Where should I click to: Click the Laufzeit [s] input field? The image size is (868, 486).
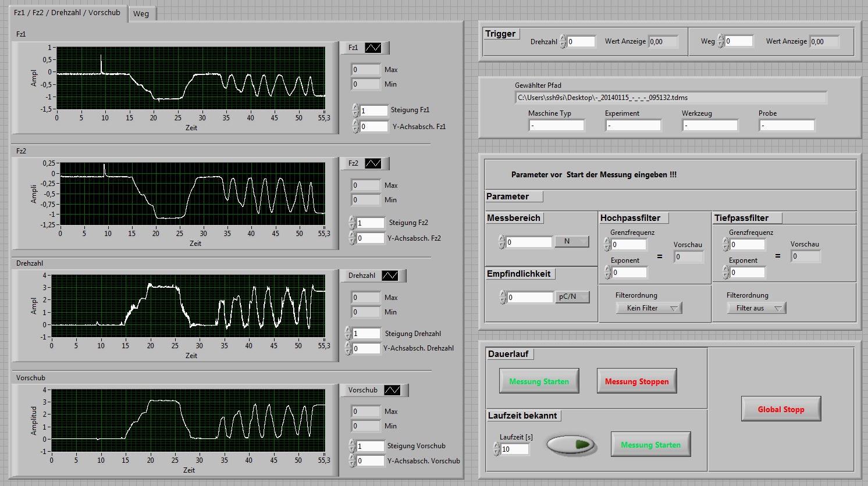pos(514,449)
